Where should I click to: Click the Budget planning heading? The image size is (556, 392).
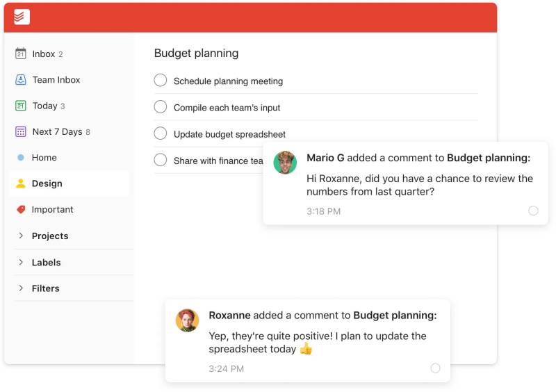tap(196, 54)
